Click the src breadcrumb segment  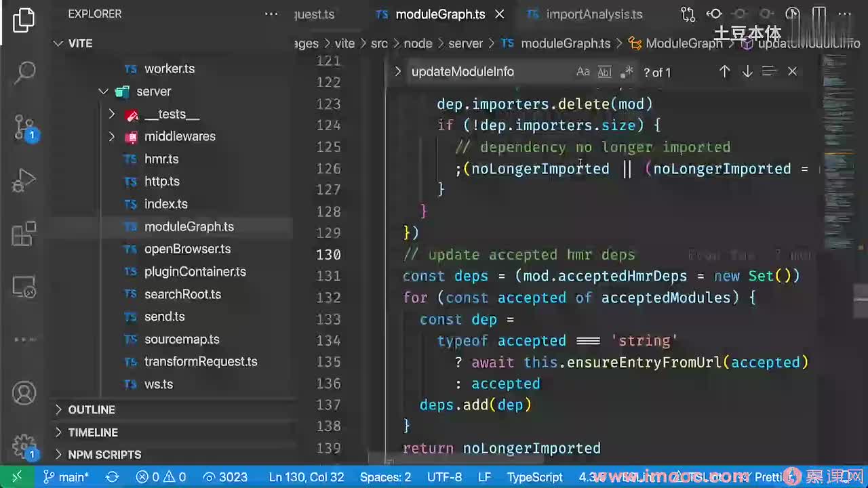379,43
